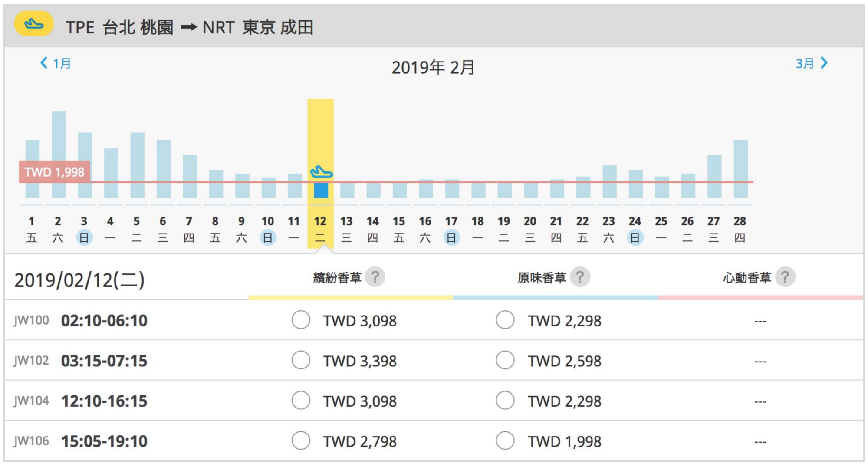The height and width of the screenshot is (467, 868).
Task: Select JW102 原味香草 fare TWD 2,598
Action: (505, 360)
